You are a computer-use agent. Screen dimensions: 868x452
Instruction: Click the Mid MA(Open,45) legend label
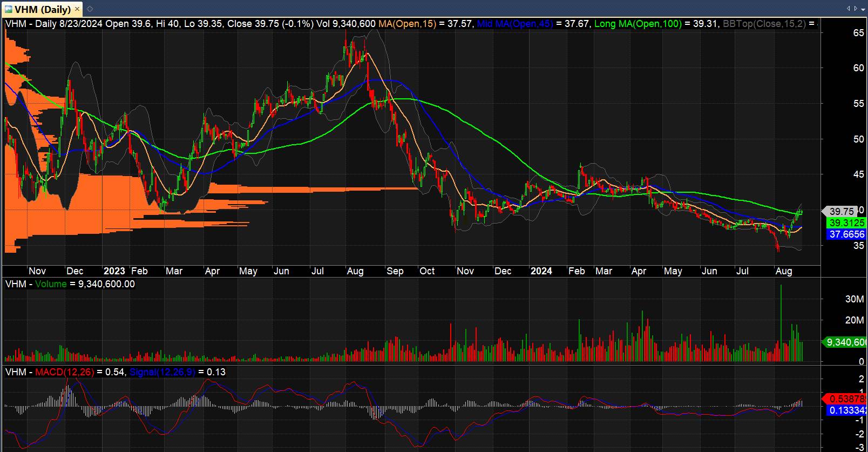[x=515, y=24]
